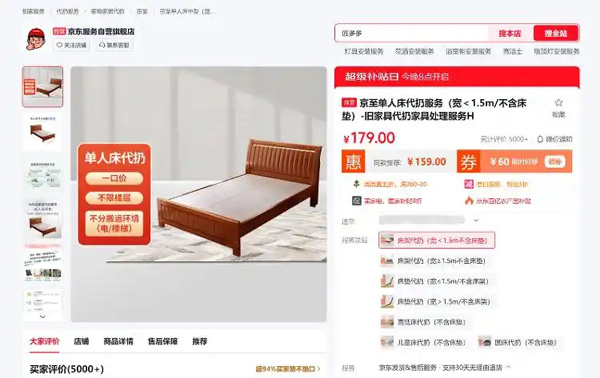Viewport: 600px width, 378px height.
Task: Select 床垫代扔 (宽<1.5m/不含床架) option
Action: pyautogui.click(x=435, y=281)
